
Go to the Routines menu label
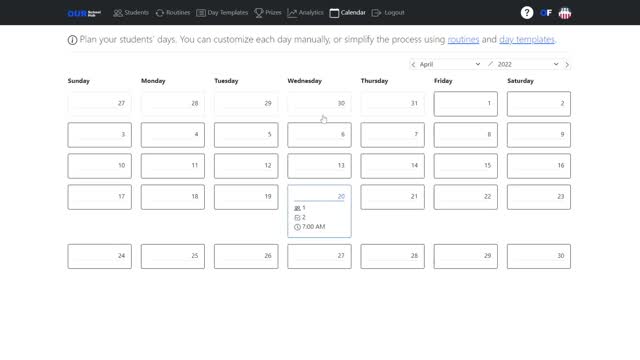coord(178,13)
